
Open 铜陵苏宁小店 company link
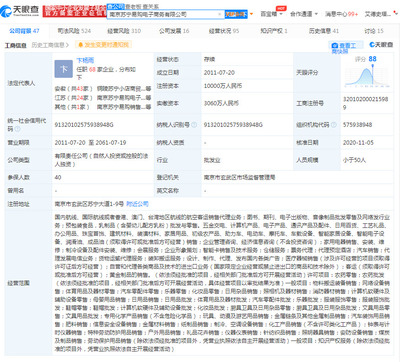[124, 89]
